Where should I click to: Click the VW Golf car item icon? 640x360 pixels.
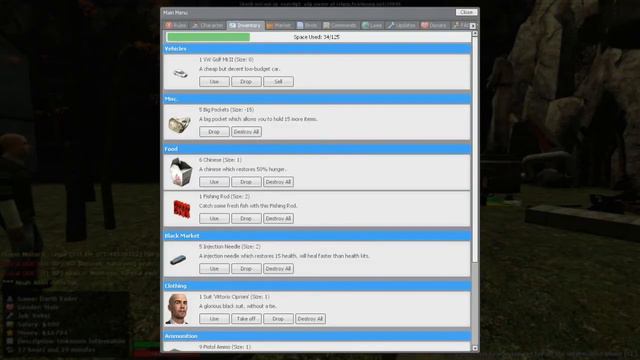180,74
